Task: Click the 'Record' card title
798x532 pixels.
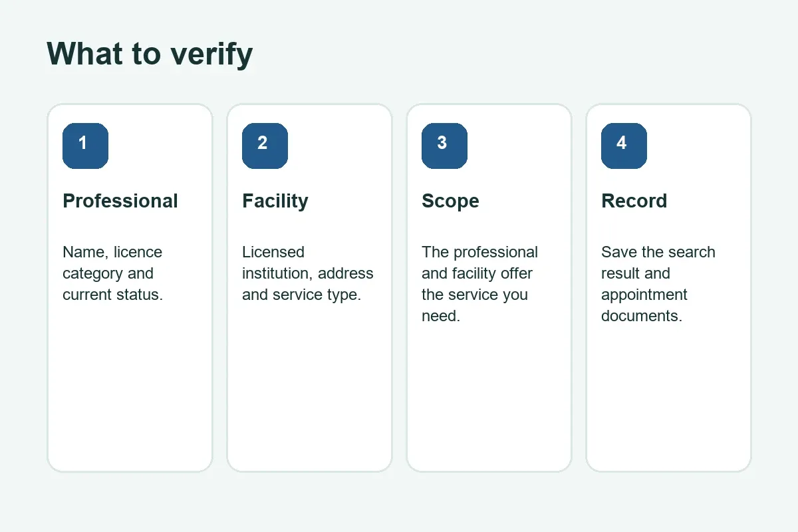Action: (634, 201)
